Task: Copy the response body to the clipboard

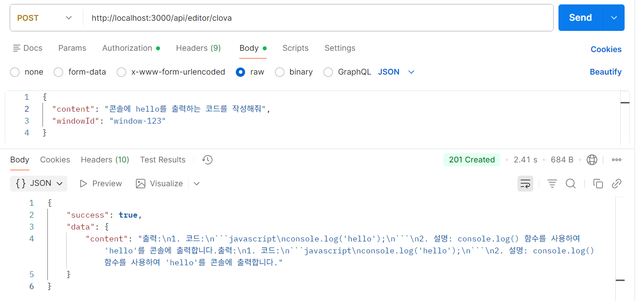Action: (x=598, y=184)
